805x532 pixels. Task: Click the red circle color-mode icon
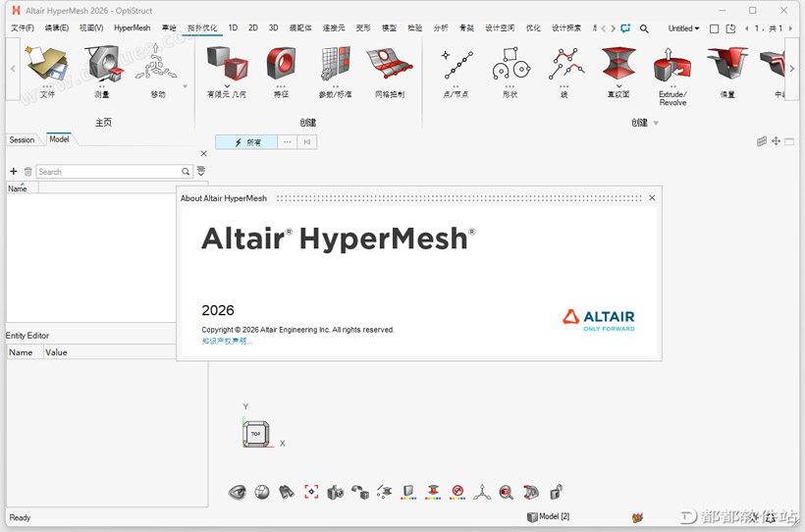pyautogui.click(x=457, y=493)
